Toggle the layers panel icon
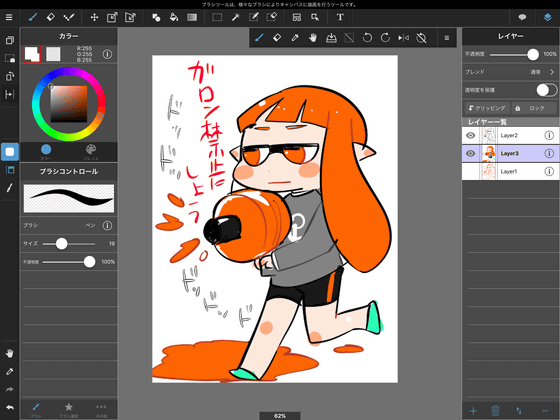Screen dimensions: 560x420 [x=548, y=17]
